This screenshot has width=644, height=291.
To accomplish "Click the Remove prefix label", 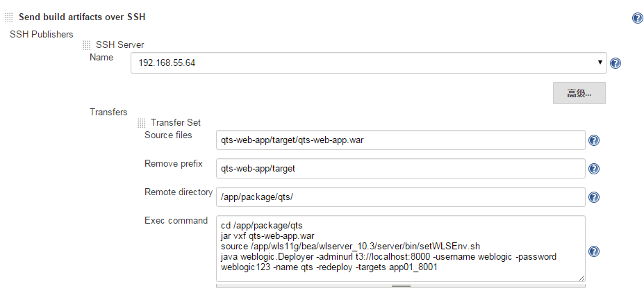I will (x=174, y=164).
